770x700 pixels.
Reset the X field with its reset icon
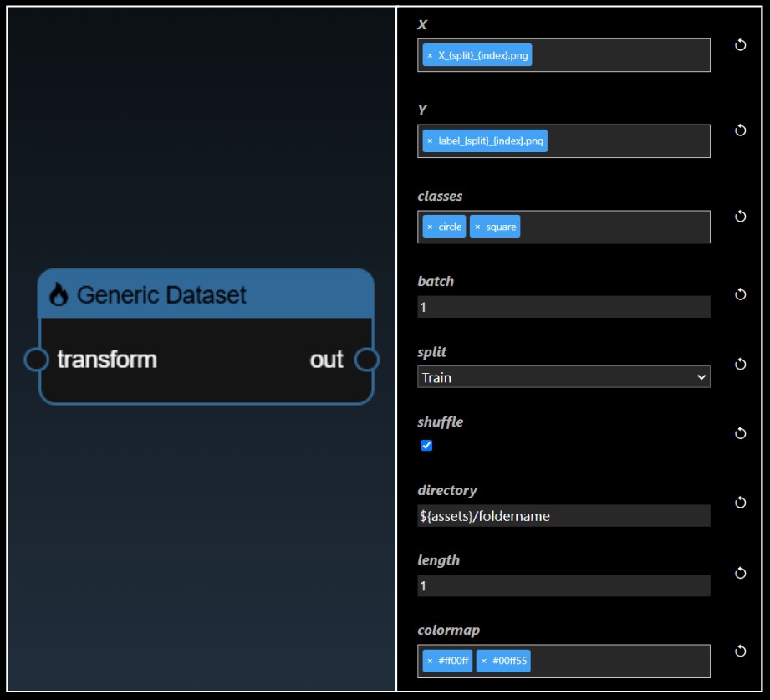point(740,45)
